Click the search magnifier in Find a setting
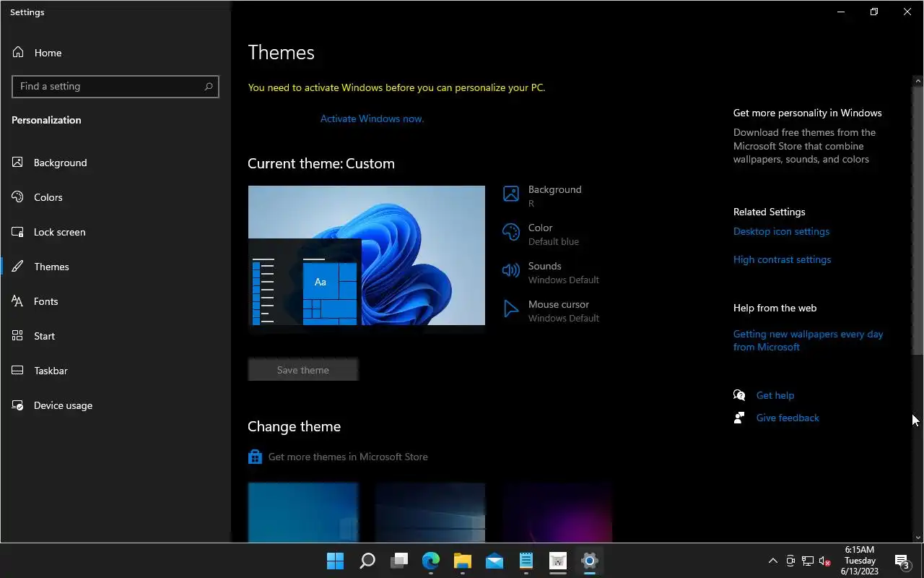 209,86
